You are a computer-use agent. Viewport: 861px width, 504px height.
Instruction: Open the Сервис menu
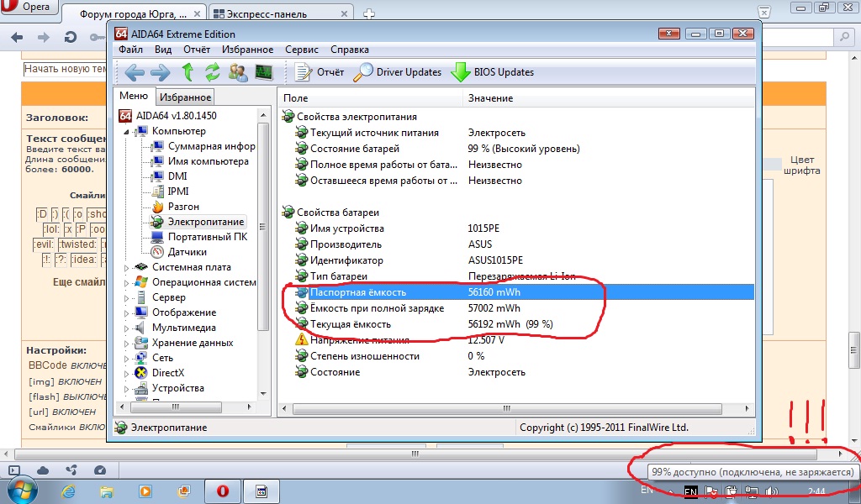coord(301,50)
